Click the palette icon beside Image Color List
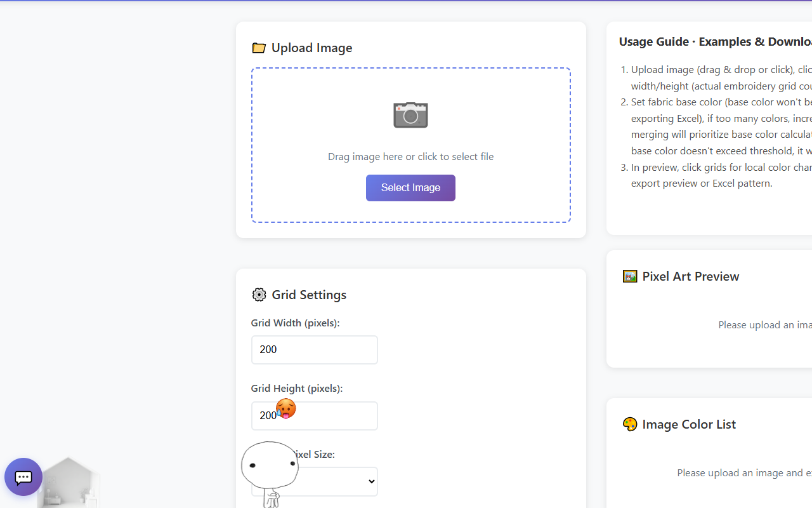Image resolution: width=812 pixels, height=508 pixels. (x=630, y=424)
